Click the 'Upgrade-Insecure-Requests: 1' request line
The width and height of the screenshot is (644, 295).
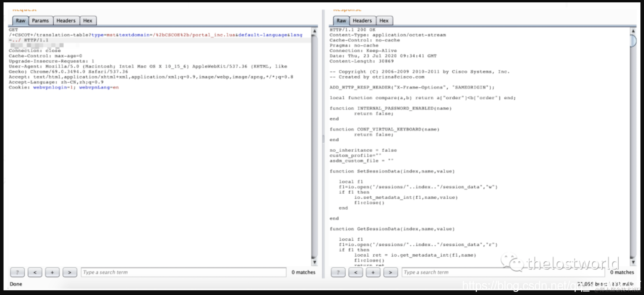pyautogui.click(x=51, y=61)
